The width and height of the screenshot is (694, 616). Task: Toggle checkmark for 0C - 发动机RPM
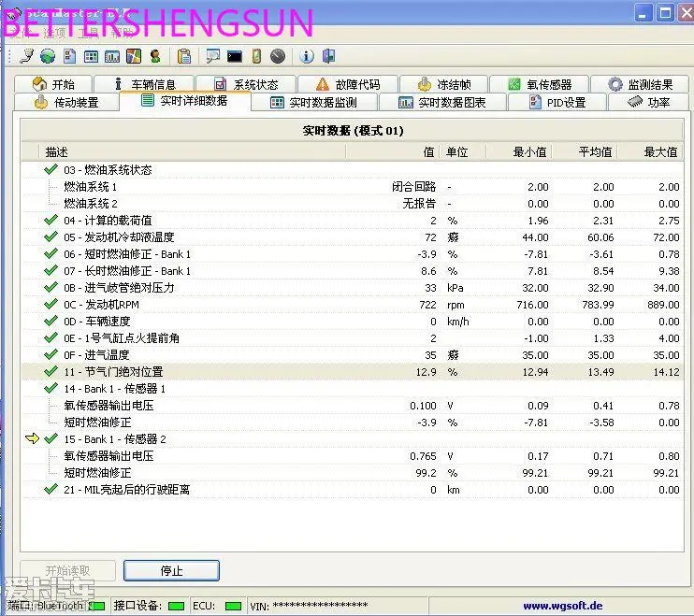point(51,304)
